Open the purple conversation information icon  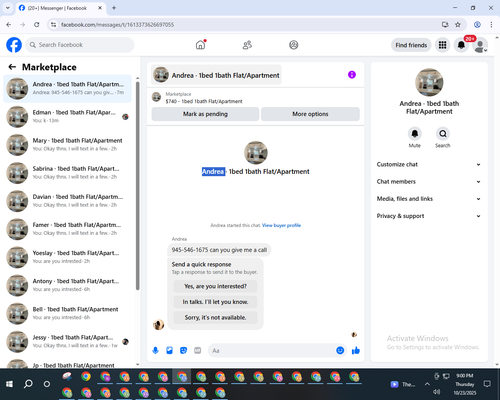[x=352, y=75]
